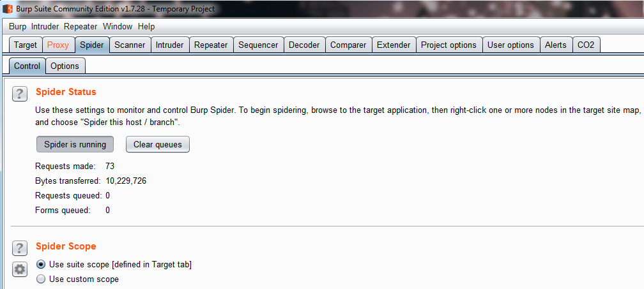This screenshot has width=644, height=289.
Task: Open the Project options tab
Action: coord(449,45)
